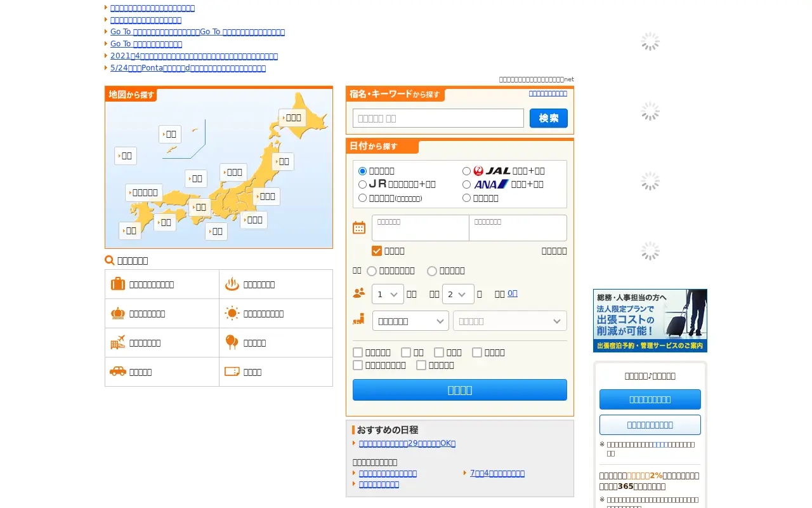This screenshot has height=508, width=812.
Task: Click the white outlined button in the sidebar box
Action: pos(650,425)
